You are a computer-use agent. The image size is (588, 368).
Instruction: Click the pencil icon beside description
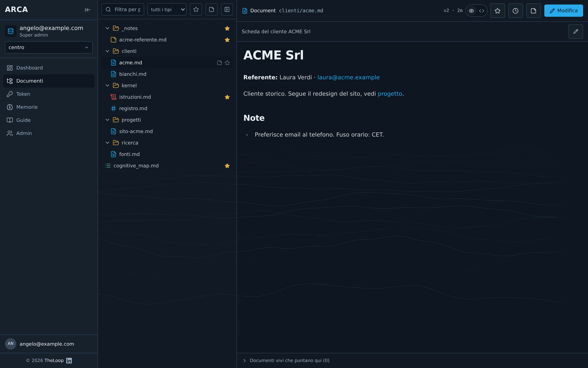click(x=575, y=31)
